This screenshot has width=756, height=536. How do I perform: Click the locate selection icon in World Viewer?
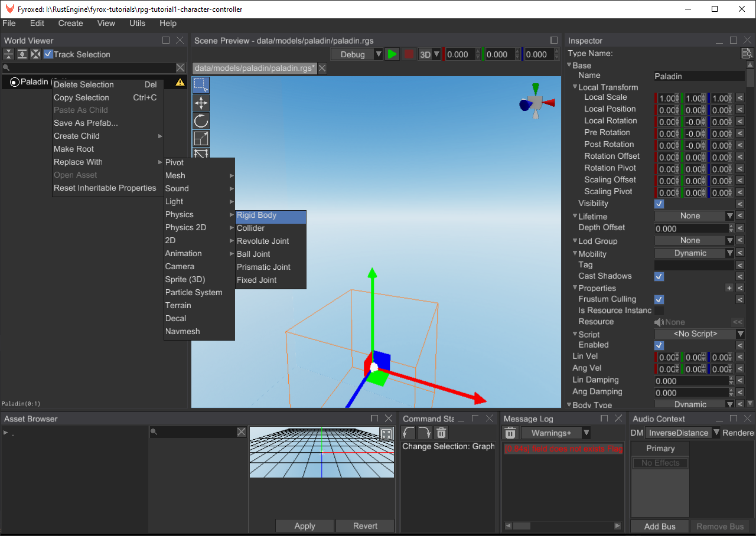coord(35,54)
